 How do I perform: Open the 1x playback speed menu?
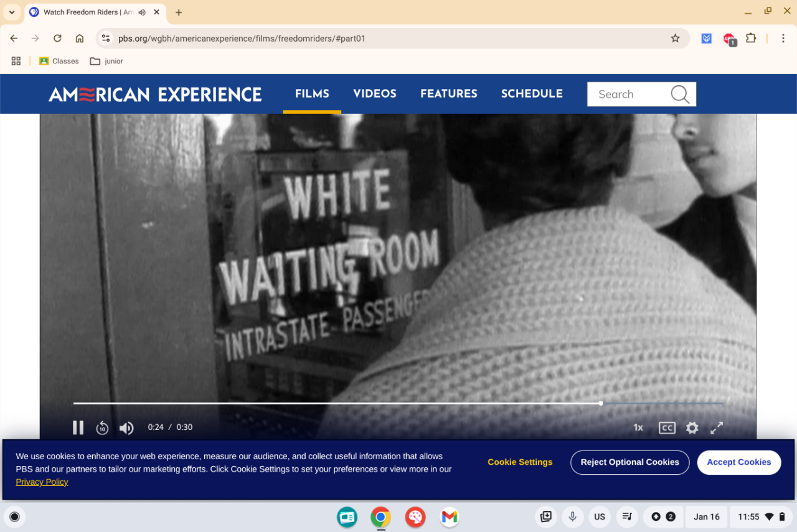click(638, 427)
